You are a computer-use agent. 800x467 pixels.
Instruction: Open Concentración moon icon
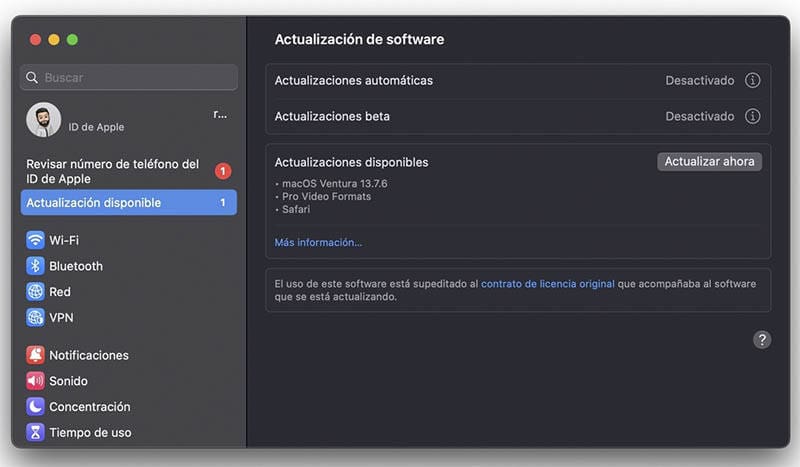(x=36, y=407)
